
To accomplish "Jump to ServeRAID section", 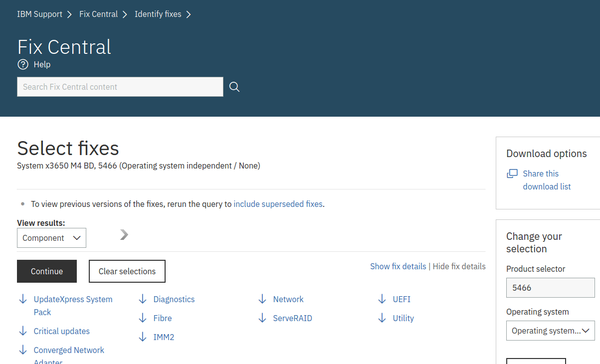I will [292, 318].
